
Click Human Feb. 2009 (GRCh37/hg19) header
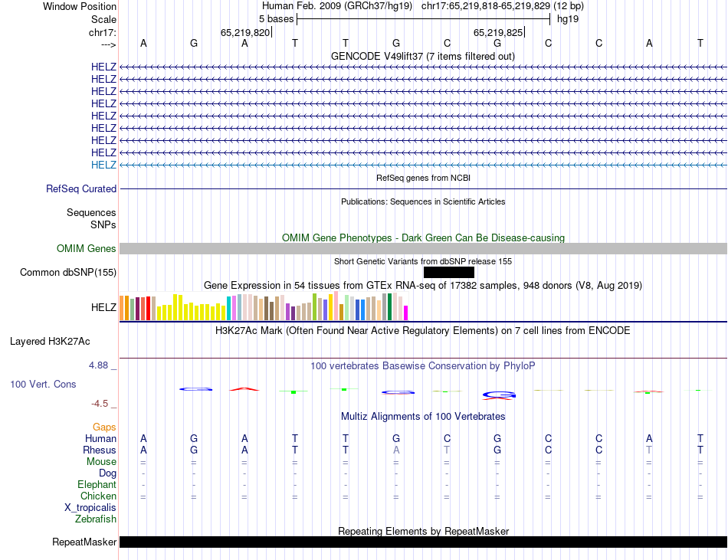point(337,6)
